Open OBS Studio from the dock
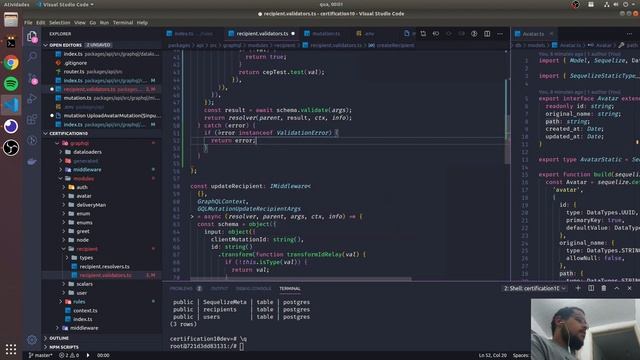 point(11,147)
